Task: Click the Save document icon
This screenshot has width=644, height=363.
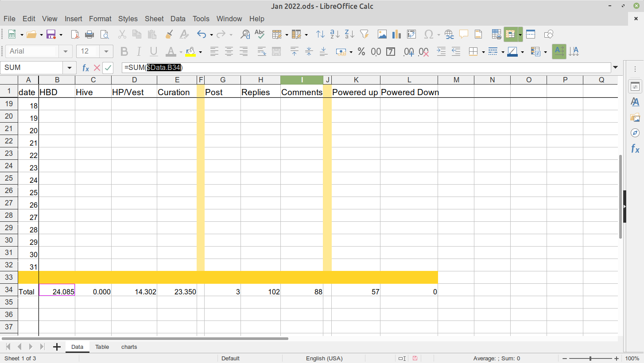Action: click(x=51, y=35)
